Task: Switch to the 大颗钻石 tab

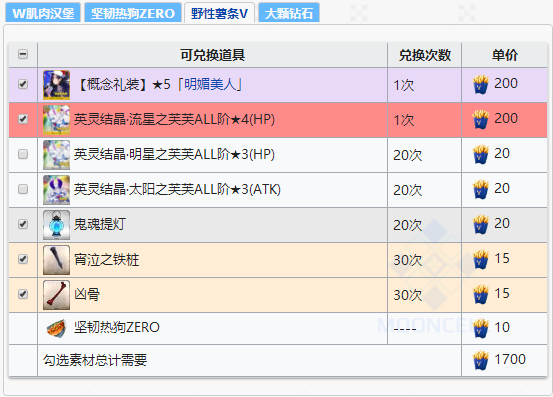Action: (288, 13)
